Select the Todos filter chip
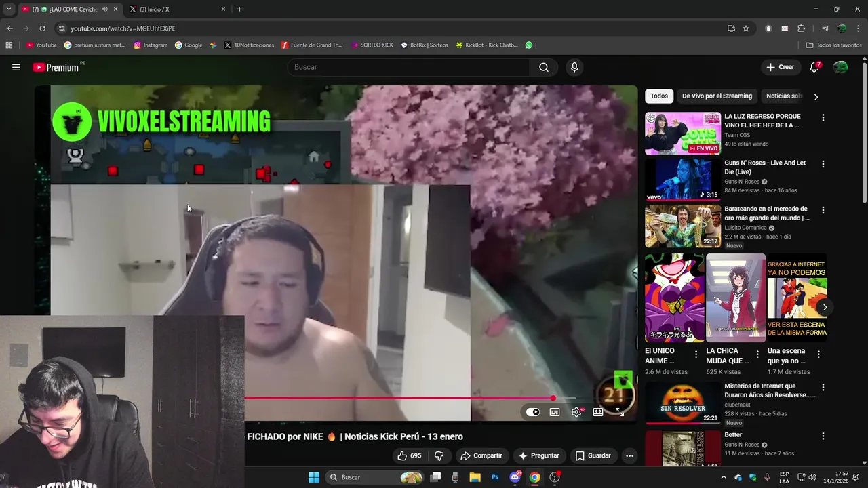 coord(659,96)
